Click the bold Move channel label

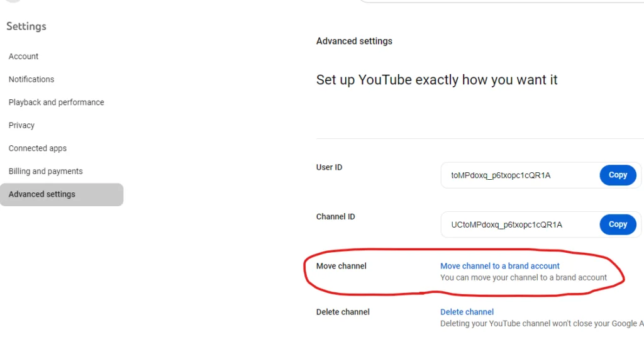(341, 266)
